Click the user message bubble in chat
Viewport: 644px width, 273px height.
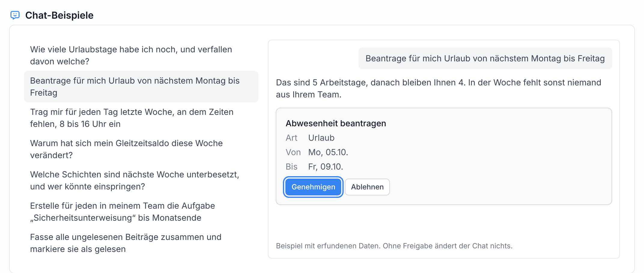pos(485,58)
